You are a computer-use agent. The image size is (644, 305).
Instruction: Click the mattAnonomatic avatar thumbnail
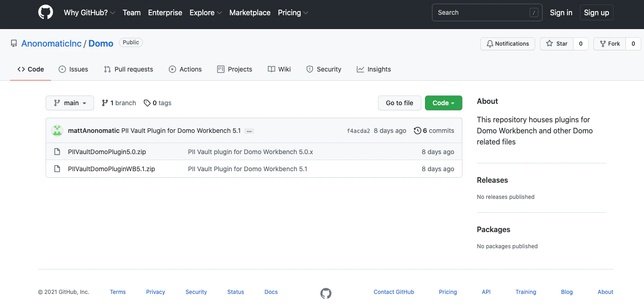(57, 131)
